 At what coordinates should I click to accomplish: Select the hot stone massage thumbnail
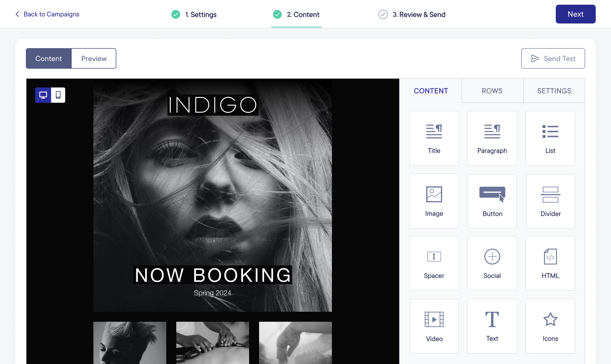212,342
